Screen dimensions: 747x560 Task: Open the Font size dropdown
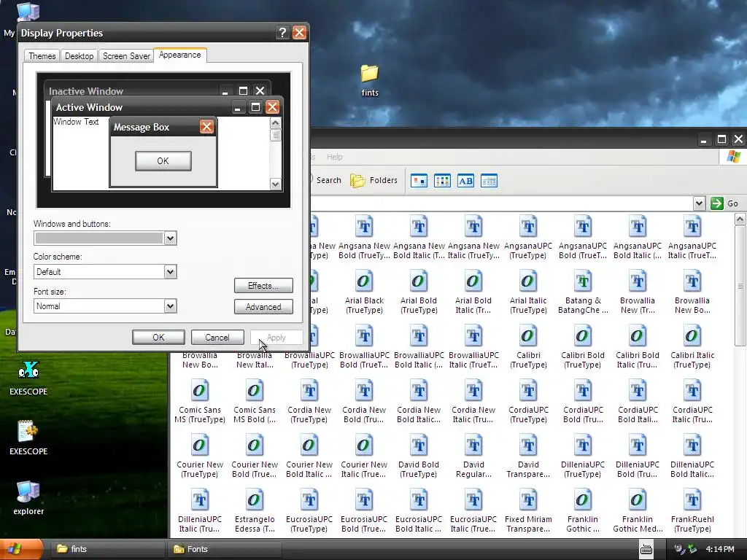point(170,306)
